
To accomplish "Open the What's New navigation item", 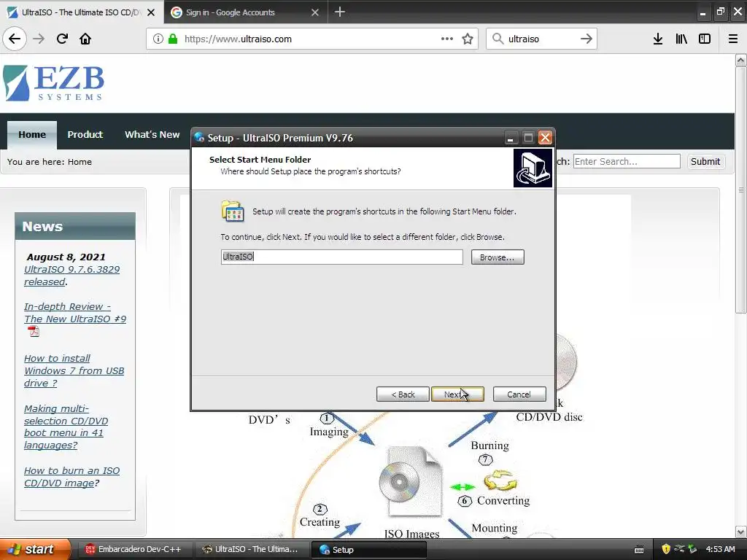I will 152,135.
